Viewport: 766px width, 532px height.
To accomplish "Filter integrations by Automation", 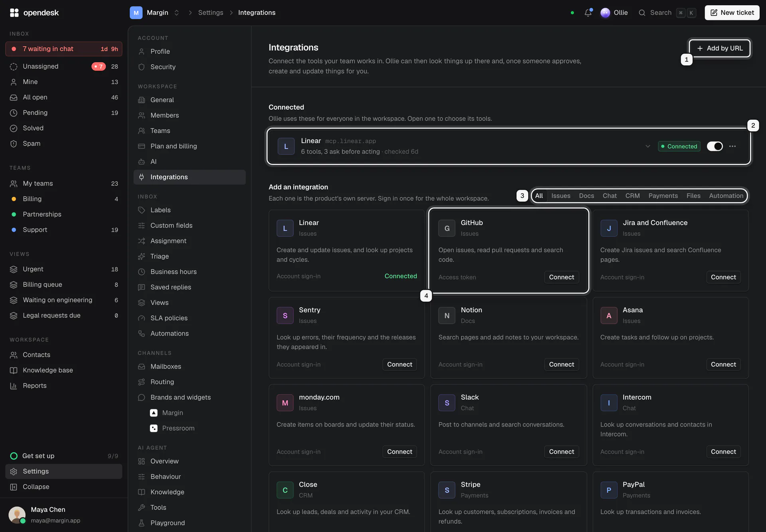I will [726, 196].
